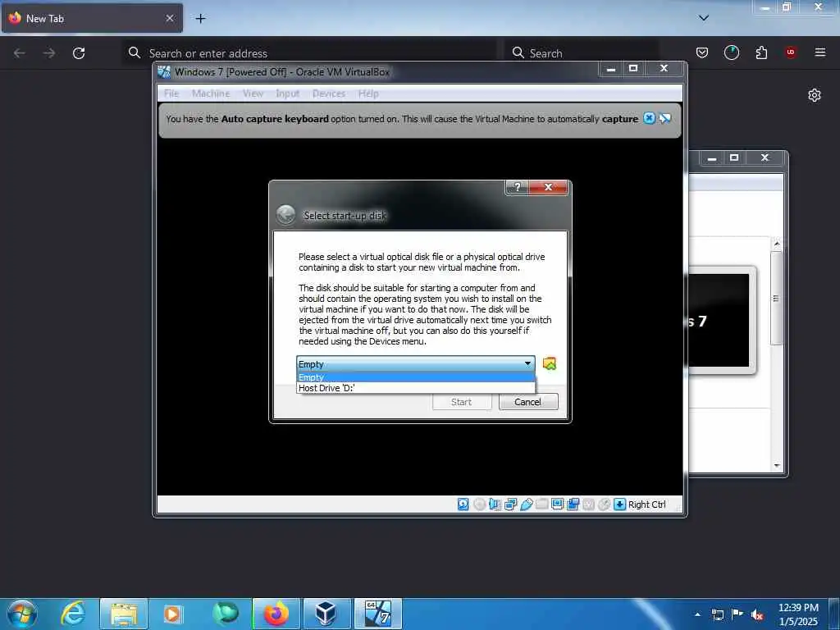Click the Start button in the dialog
This screenshot has width=840, height=630.
(461, 402)
